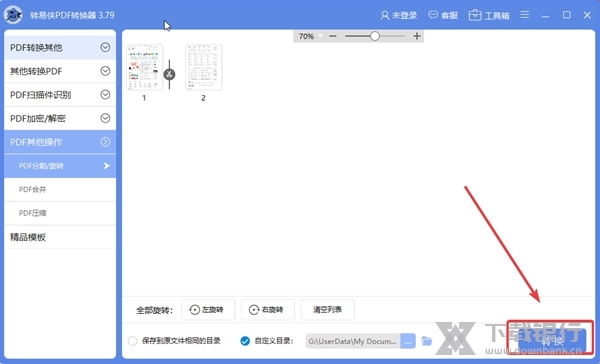The height and width of the screenshot is (364, 600).
Task: Click the scissors split marker between pages
Action: (x=169, y=74)
